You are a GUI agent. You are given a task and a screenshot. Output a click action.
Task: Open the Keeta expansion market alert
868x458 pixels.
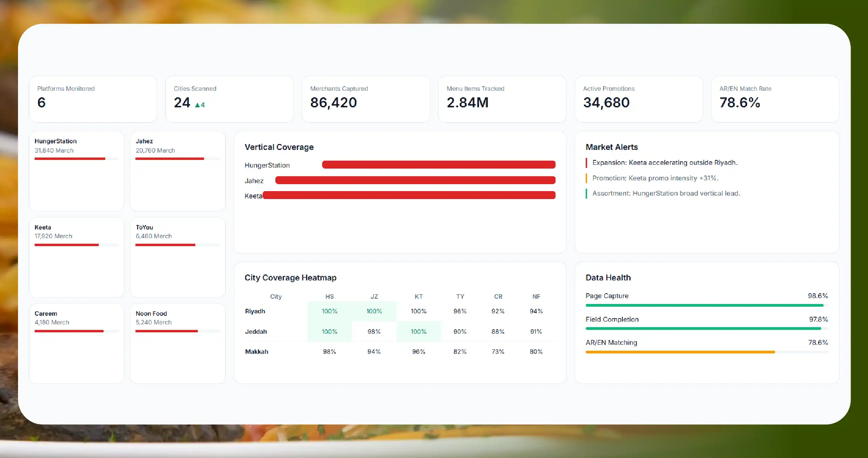(x=665, y=162)
